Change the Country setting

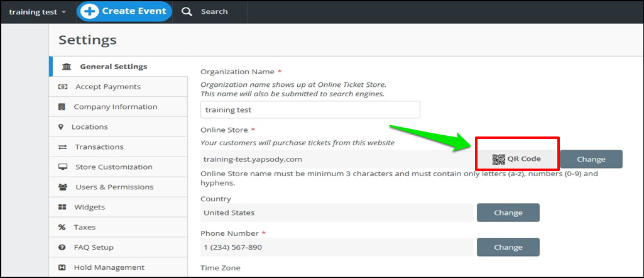508,213
